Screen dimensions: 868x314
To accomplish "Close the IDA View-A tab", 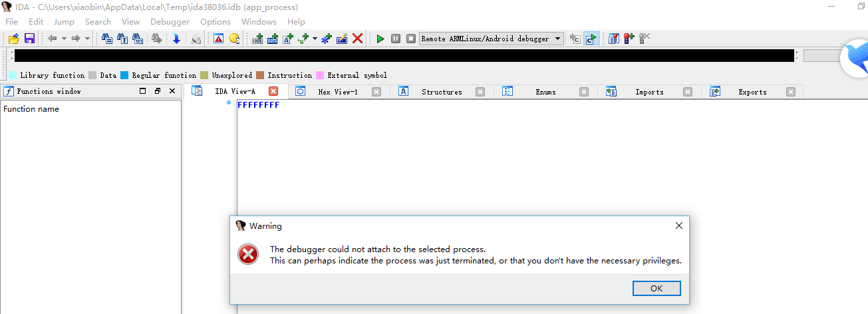I will (x=273, y=92).
